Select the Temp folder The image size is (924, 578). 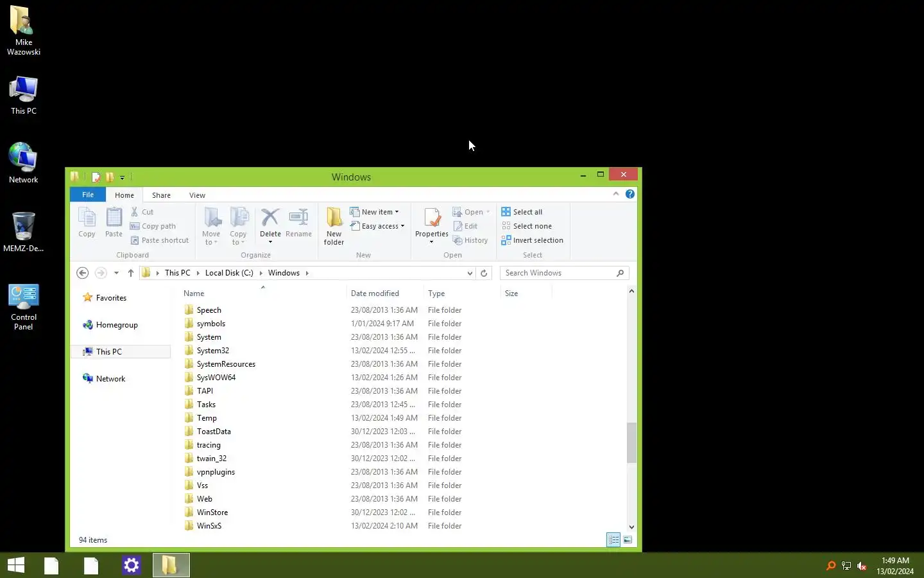coord(207,418)
